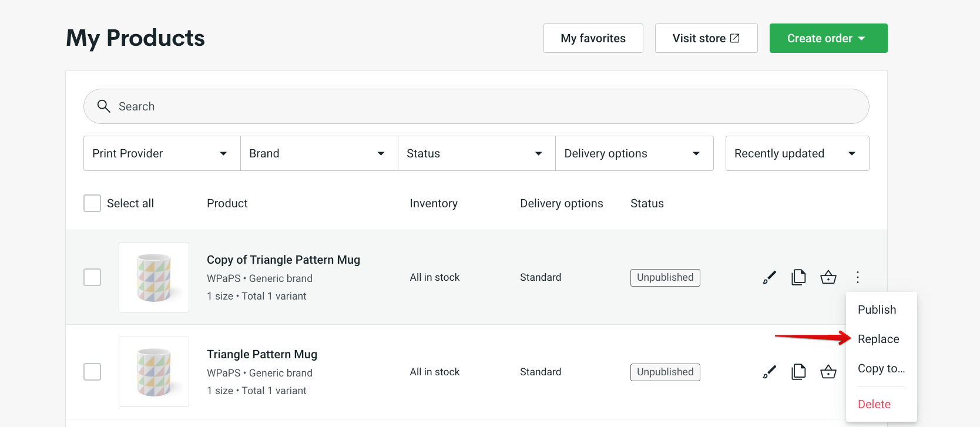Click the My favorites button
This screenshot has width=980, height=427.
593,38
